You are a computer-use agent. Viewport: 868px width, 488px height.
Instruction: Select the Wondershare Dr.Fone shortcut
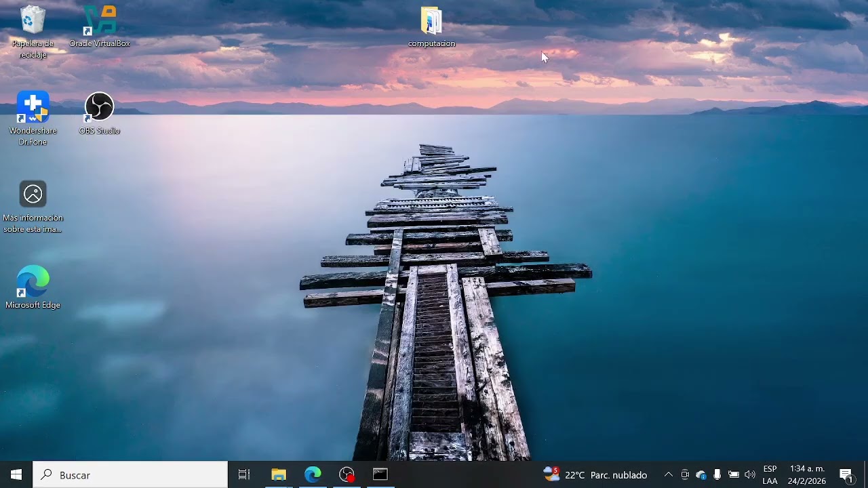tap(33, 119)
